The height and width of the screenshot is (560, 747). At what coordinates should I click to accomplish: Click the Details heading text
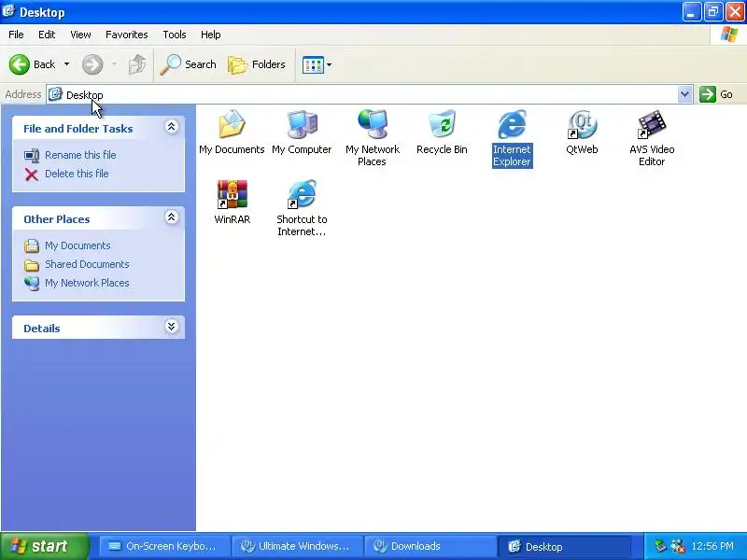coord(42,329)
